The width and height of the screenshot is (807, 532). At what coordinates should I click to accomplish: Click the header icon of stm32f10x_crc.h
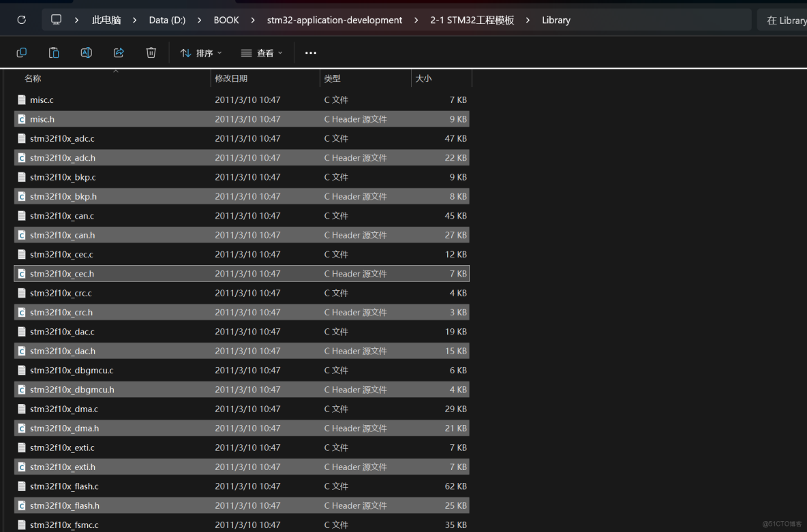[x=22, y=312]
